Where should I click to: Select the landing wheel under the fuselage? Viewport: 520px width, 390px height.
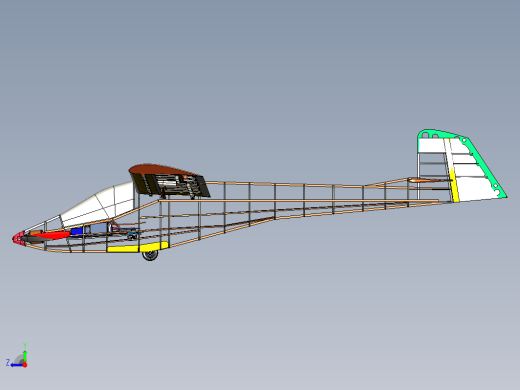pyautogui.click(x=150, y=256)
